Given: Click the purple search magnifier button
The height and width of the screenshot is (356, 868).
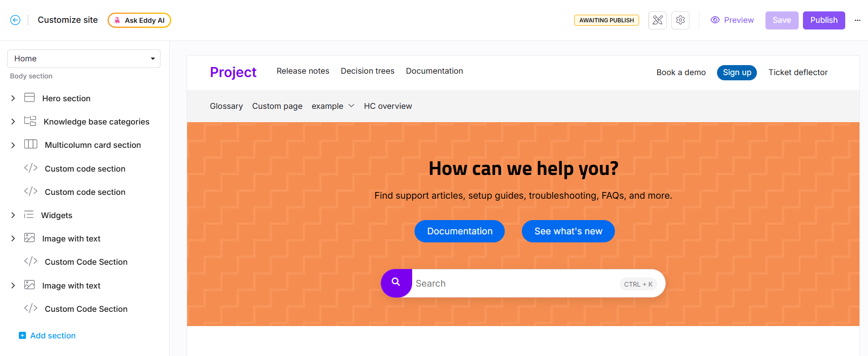Looking at the screenshot, I should pos(396,283).
